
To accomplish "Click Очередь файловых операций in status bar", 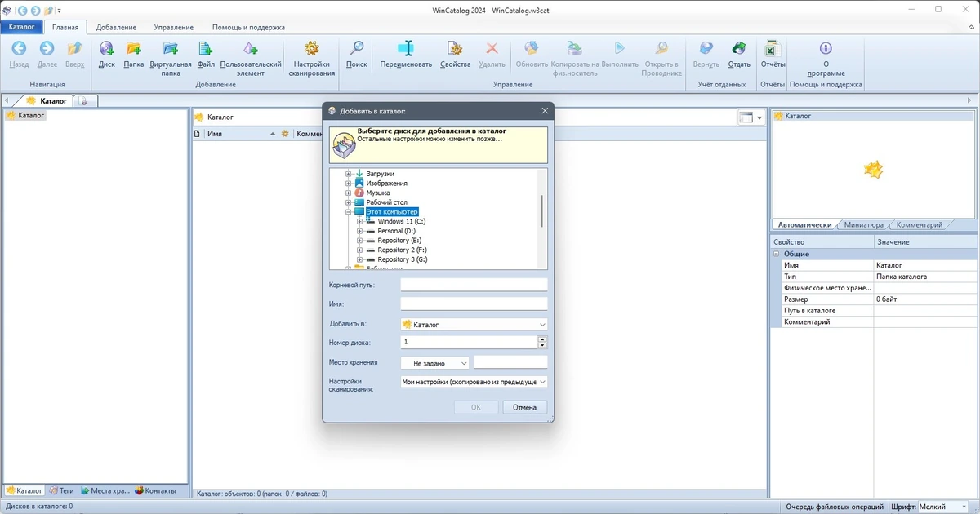I will pyautogui.click(x=835, y=507).
